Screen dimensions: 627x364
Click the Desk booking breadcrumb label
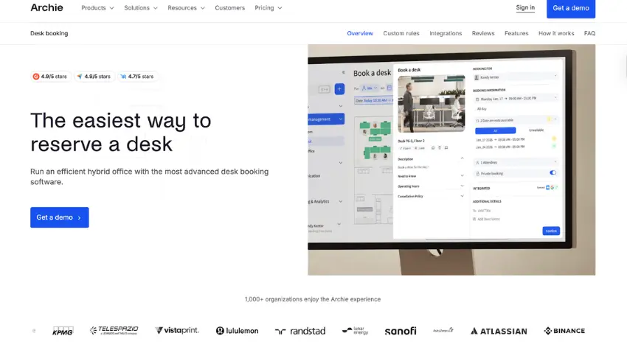49,34
